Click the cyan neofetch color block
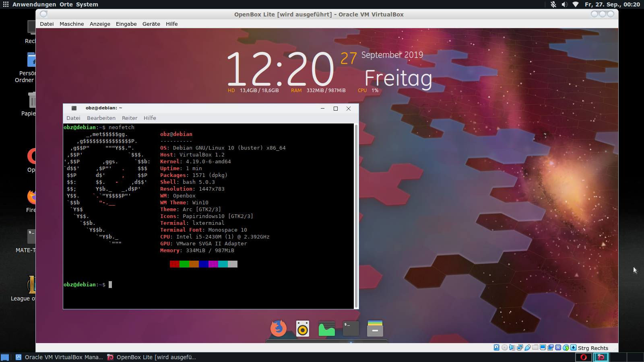 click(x=223, y=264)
